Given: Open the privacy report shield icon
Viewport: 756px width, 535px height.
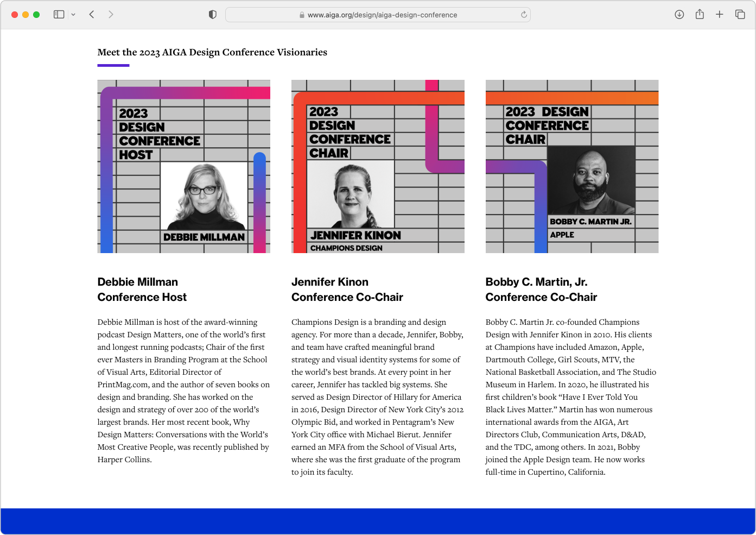Looking at the screenshot, I should click(213, 15).
